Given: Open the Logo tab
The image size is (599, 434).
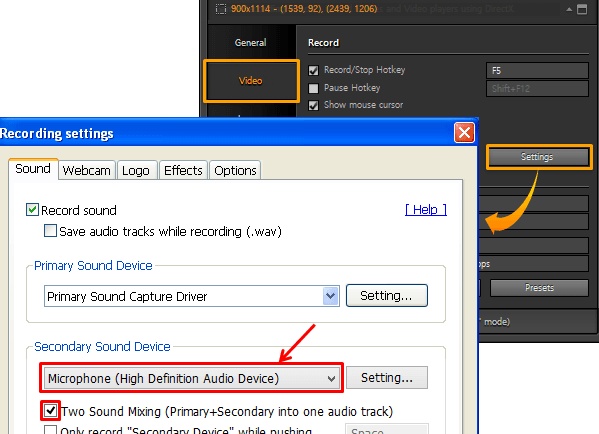Looking at the screenshot, I should [136, 170].
